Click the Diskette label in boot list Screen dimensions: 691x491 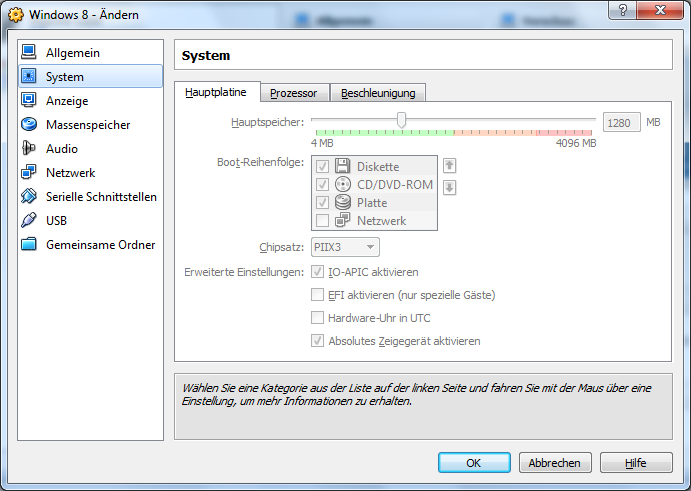pyautogui.click(x=378, y=167)
